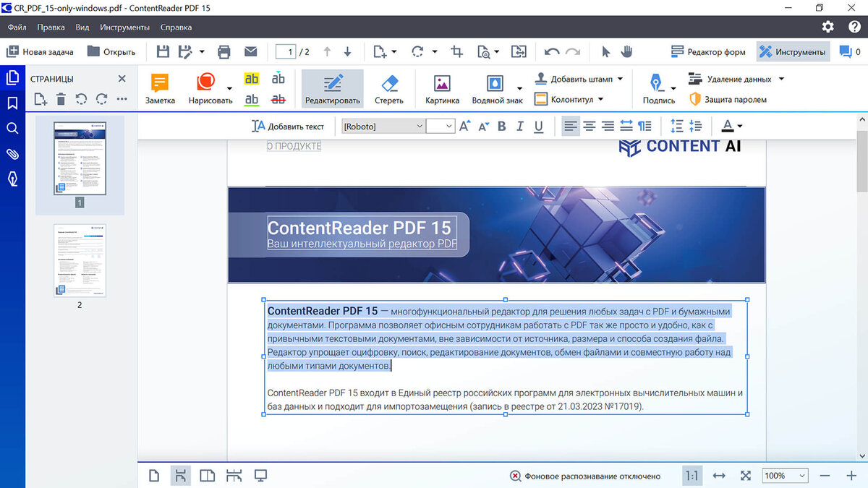Apply a Водяной знак watermark

point(496,88)
